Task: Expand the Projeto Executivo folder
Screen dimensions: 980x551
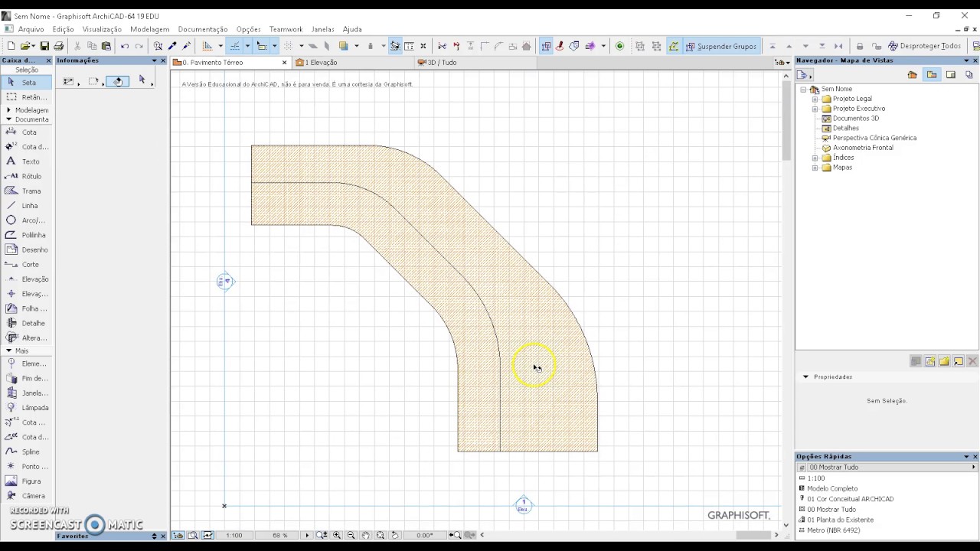Action: click(x=815, y=109)
